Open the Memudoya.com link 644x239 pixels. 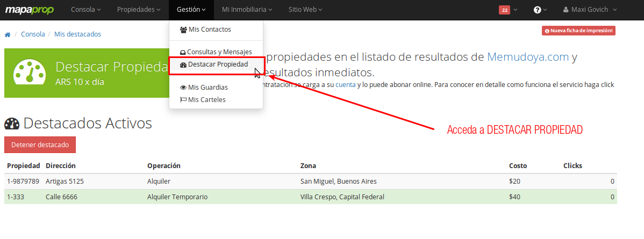528,57
